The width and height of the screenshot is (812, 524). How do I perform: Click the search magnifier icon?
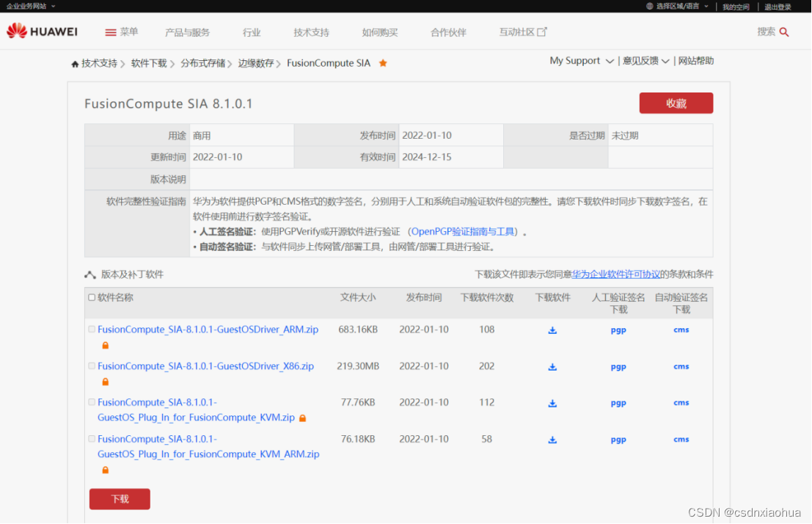click(784, 32)
